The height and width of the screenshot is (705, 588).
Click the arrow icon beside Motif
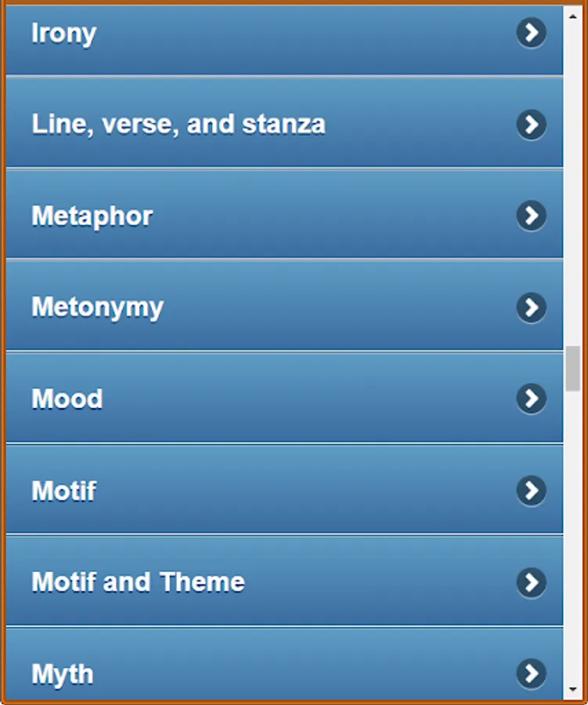click(x=531, y=490)
